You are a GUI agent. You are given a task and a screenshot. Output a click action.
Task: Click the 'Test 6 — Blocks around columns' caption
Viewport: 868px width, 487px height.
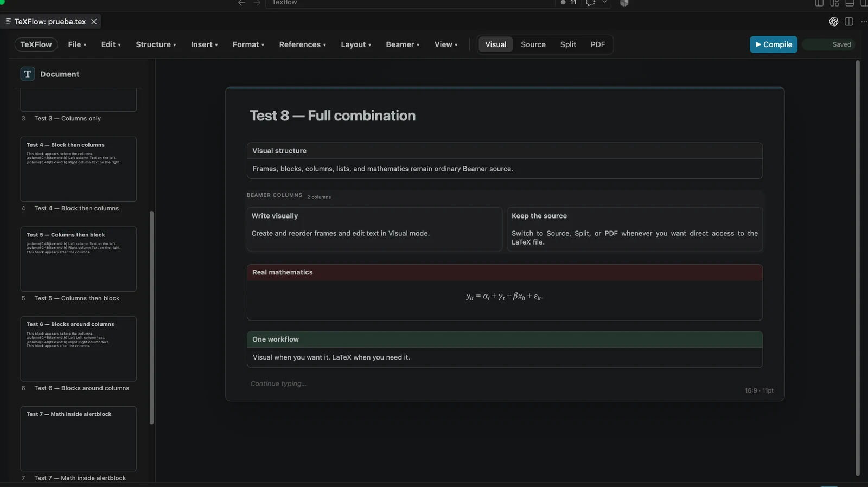pyautogui.click(x=81, y=388)
